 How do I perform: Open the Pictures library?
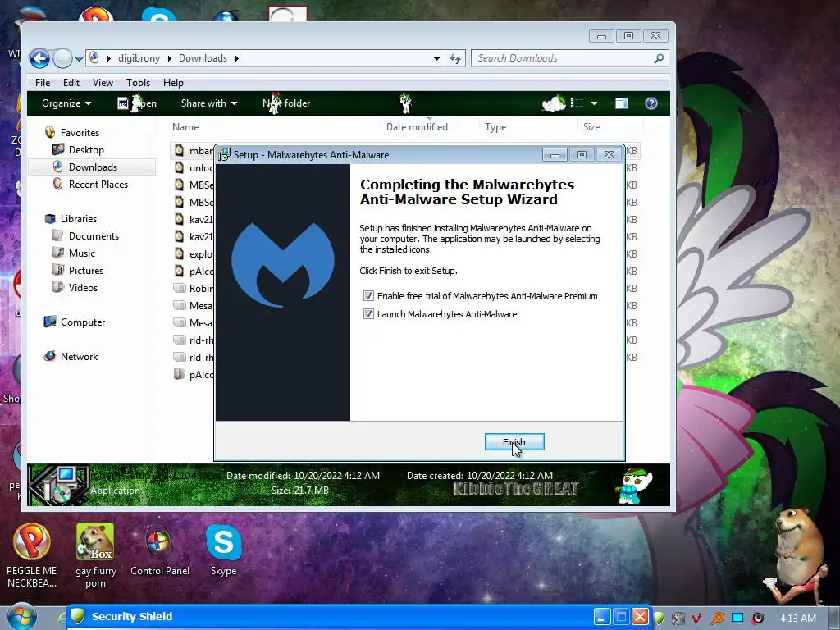(x=78, y=271)
